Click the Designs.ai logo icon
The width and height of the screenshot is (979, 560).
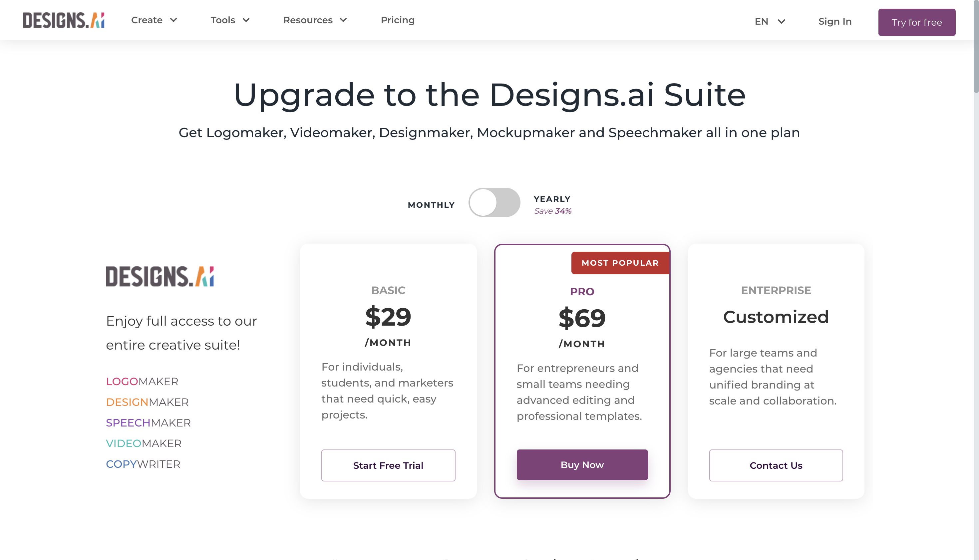click(64, 19)
